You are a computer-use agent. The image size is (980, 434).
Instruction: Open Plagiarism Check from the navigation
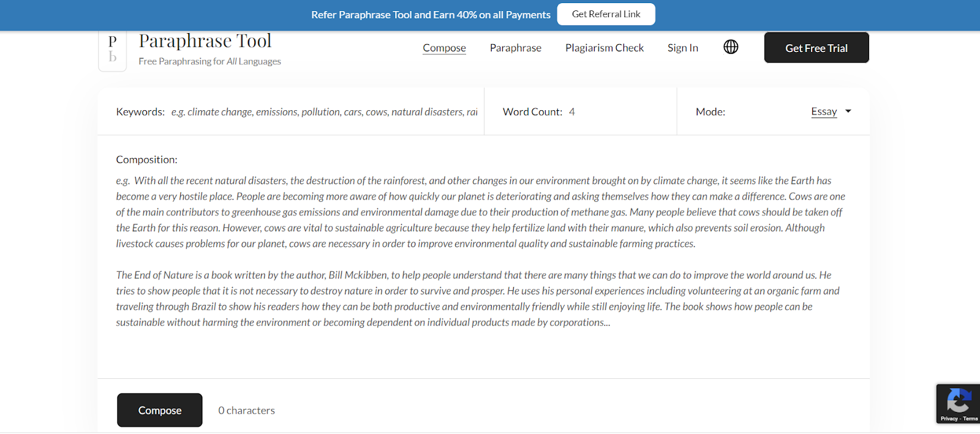pos(604,48)
